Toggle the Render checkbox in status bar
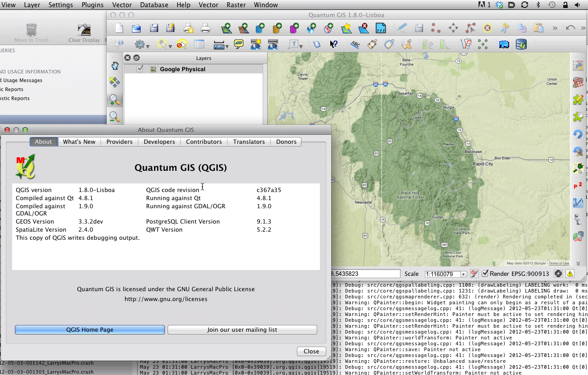Screen dimensions: 588x375 [x=485, y=274]
